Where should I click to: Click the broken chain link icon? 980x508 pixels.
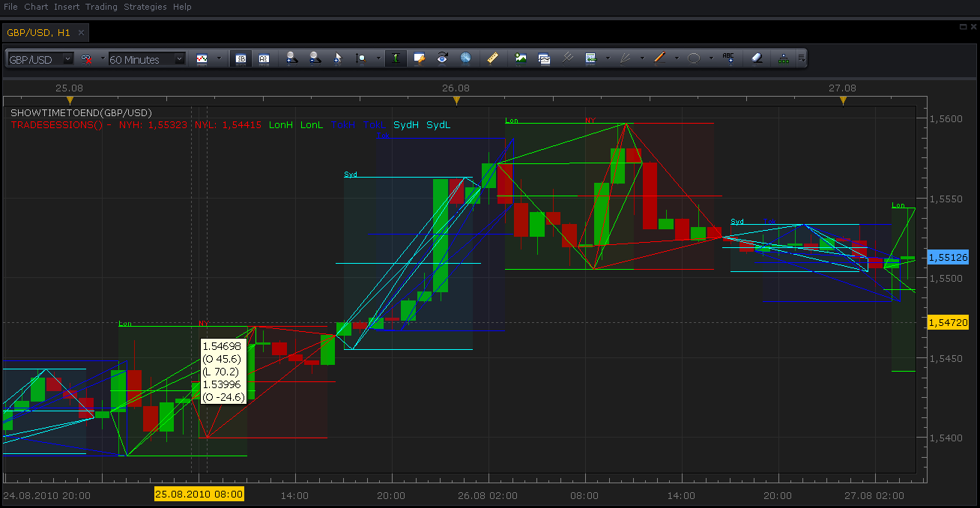(87, 58)
